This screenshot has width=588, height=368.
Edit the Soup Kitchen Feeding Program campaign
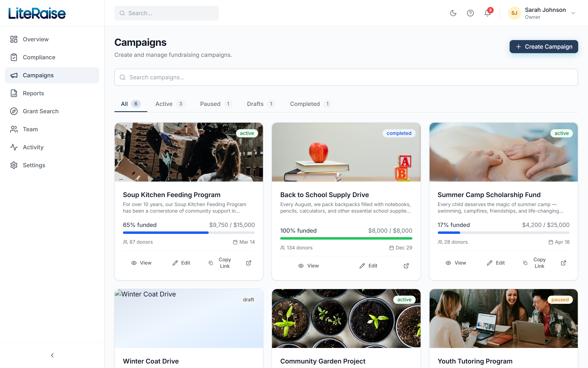click(181, 263)
